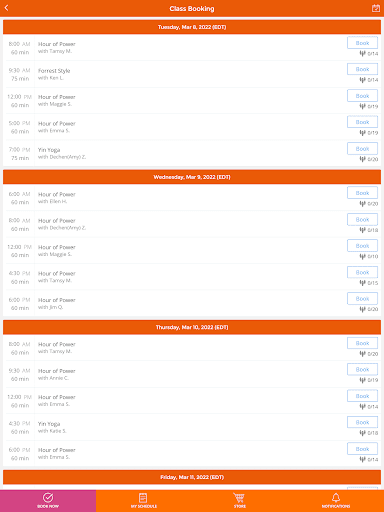Book Forrest Style with Ken L.
Image resolution: width=384 pixels, height=512 pixels.
pos(362,69)
